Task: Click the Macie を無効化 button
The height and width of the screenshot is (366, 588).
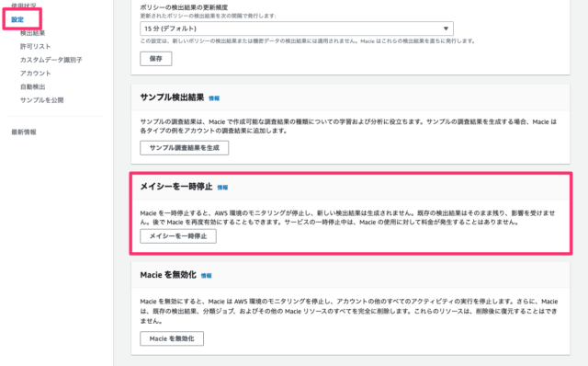Action: click(x=172, y=338)
